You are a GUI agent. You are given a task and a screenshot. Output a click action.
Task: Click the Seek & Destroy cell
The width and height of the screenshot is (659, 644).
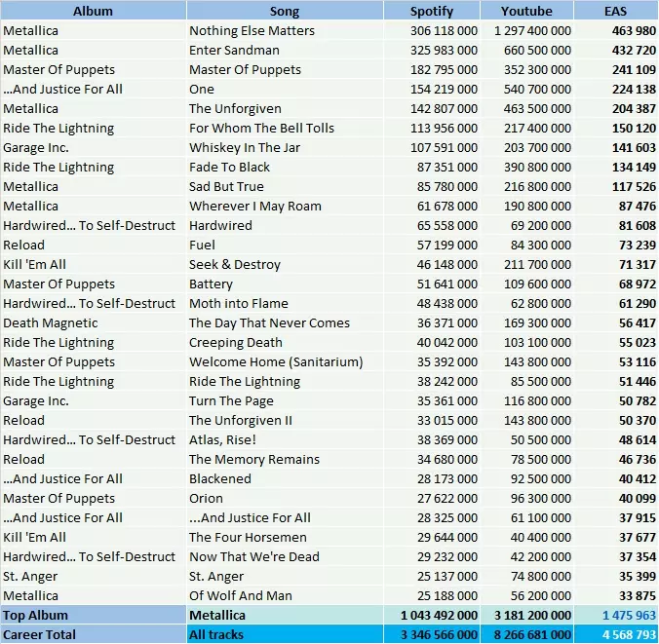click(285, 264)
